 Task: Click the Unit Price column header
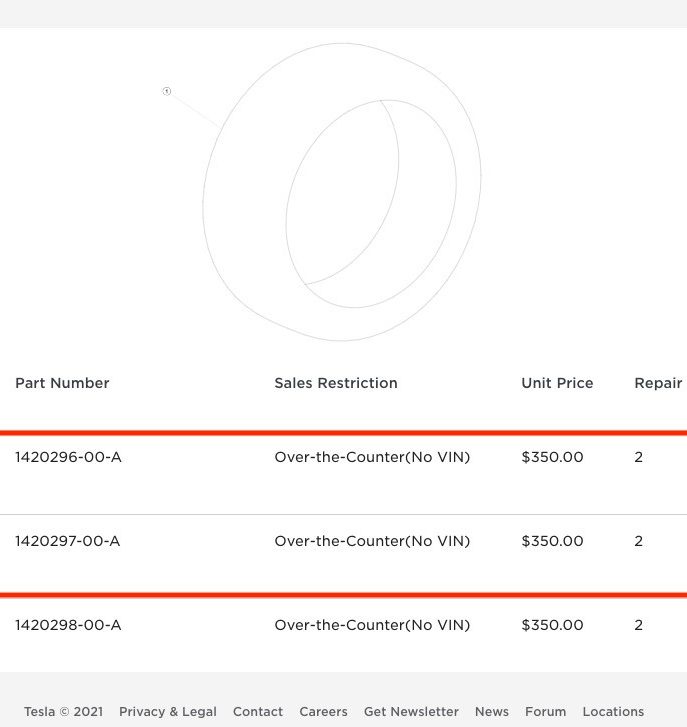(x=557, y=383)
